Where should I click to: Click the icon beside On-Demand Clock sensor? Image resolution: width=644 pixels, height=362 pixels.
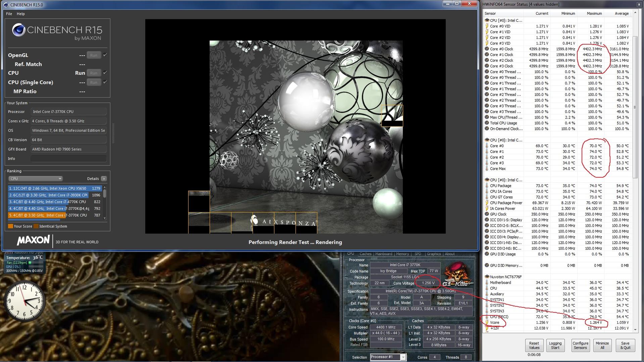(x=487, y=129)
